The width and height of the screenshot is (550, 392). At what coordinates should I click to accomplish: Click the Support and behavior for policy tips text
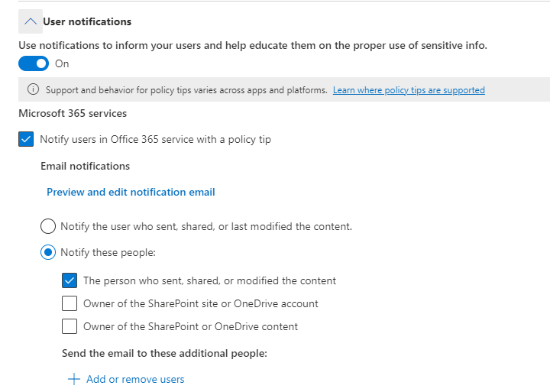click(186, 90)
